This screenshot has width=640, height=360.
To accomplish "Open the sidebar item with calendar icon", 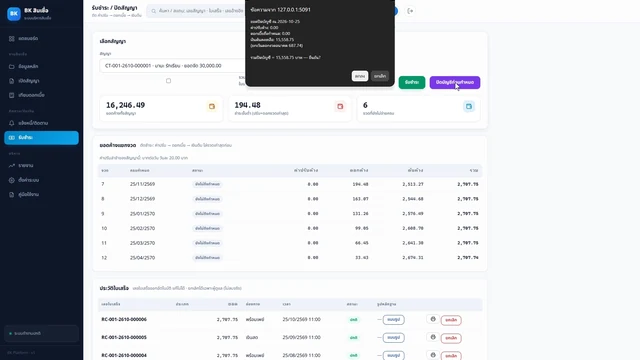I will (41, 95).
